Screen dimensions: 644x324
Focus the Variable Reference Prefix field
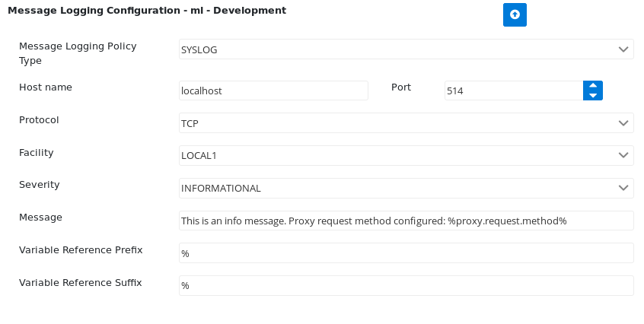(x=406, y=253)
